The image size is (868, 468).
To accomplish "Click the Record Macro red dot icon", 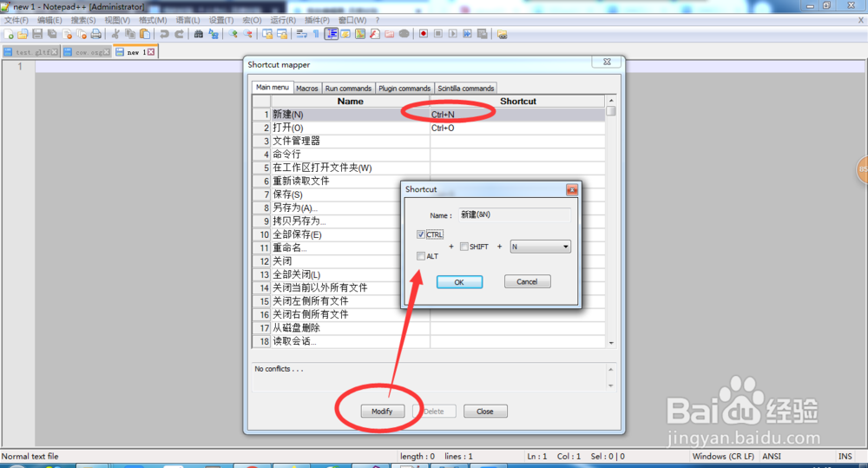I will (424, 35).
